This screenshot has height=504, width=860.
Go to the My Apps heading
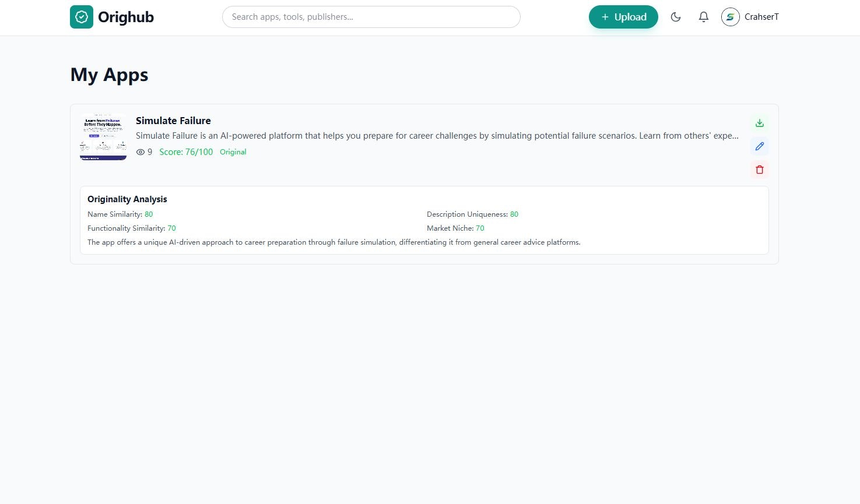[109, 75]
